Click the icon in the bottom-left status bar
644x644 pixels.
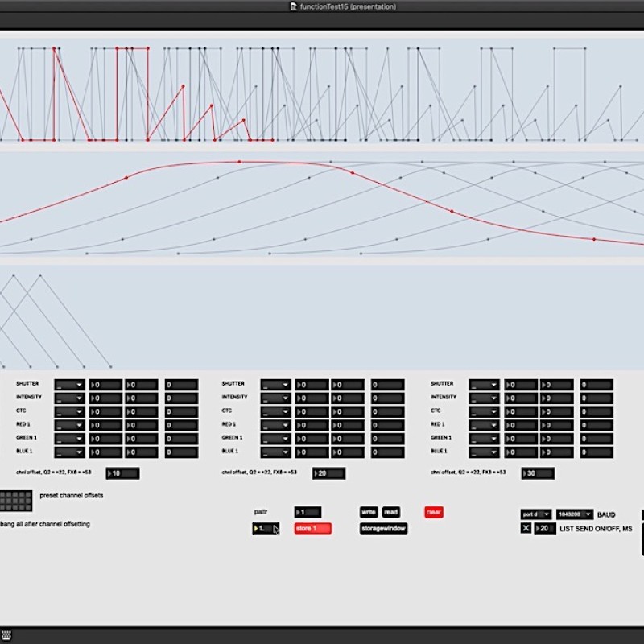coord(6,635)
